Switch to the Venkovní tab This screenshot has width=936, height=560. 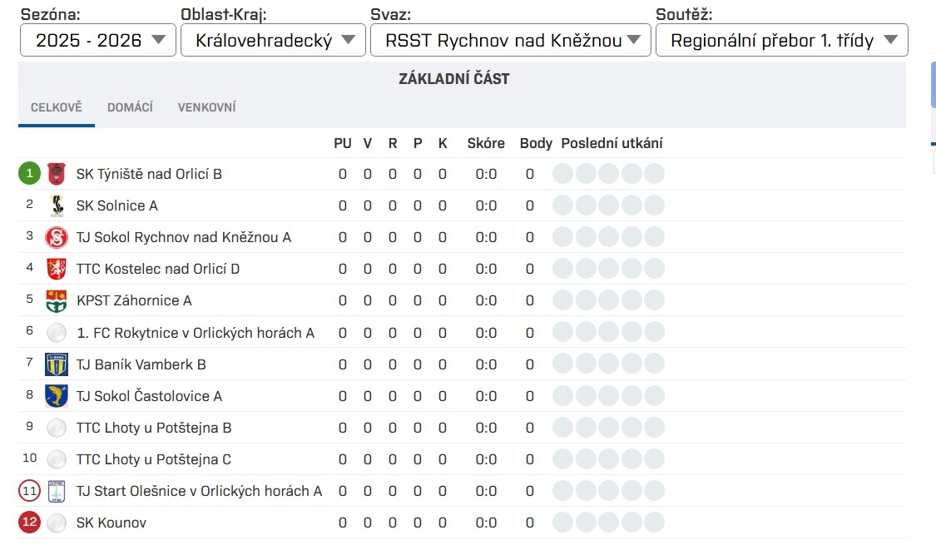point(206,107)
